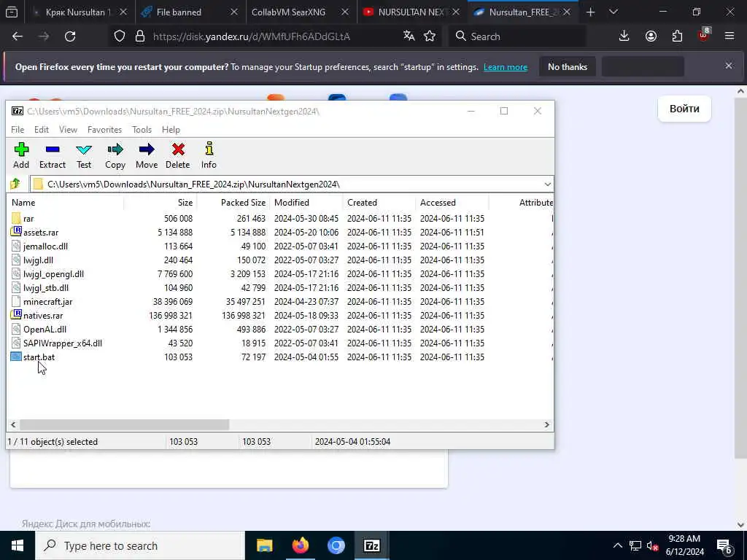Click the Copy toolbar icon

point(115,149)
